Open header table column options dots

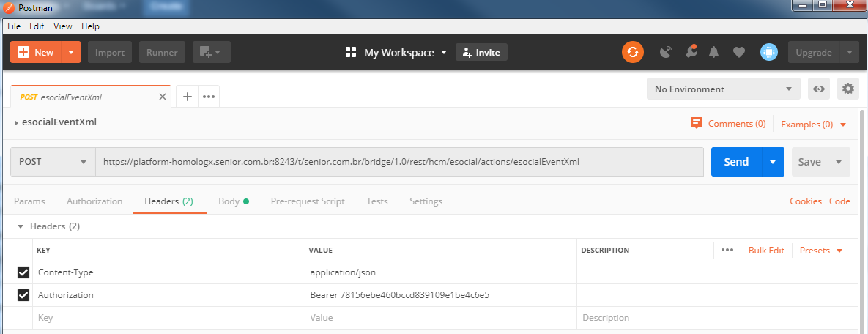click(x=727, y=250)
